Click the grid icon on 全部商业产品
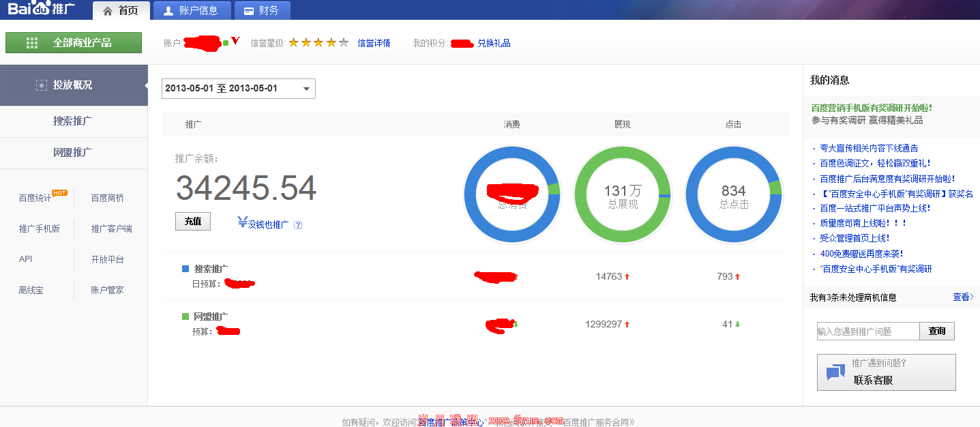The height and width of the screenshot is (427, 980). pos(32,43)
